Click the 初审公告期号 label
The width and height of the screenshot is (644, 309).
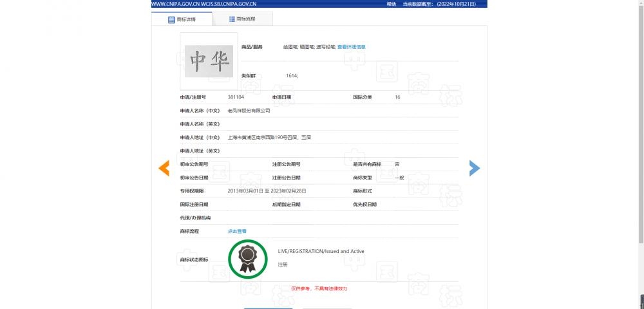pyautogui.click(x=194, y=164)
